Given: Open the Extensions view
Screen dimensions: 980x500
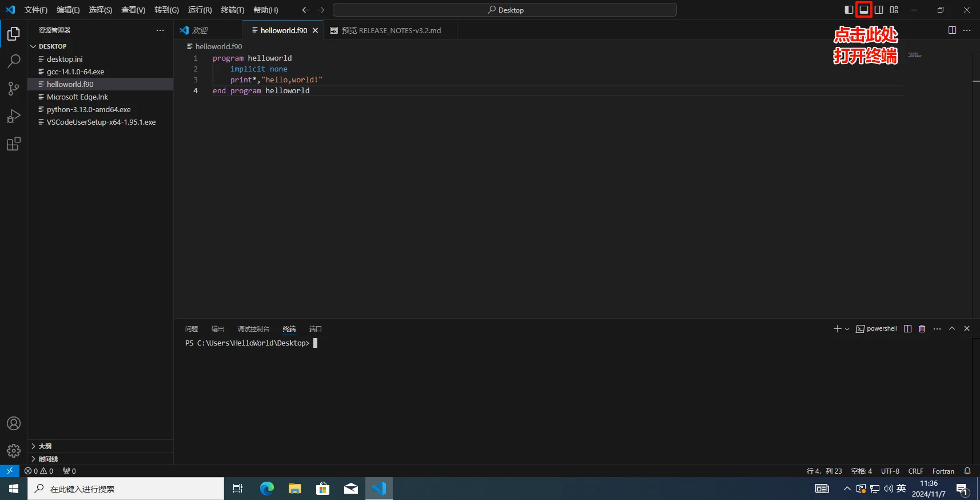Looking at the screenshot, I should (x=14, y=144).
